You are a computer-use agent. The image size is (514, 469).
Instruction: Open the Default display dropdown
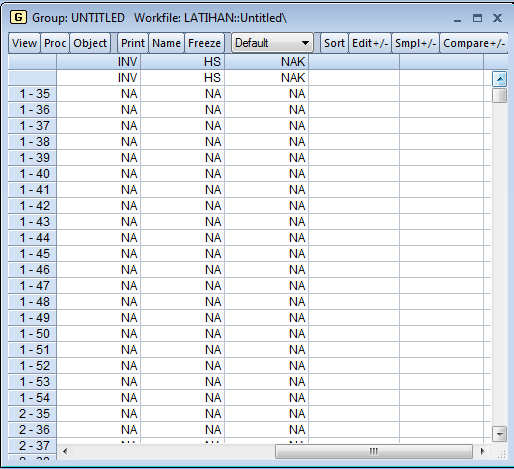click(x=272, y=43)
